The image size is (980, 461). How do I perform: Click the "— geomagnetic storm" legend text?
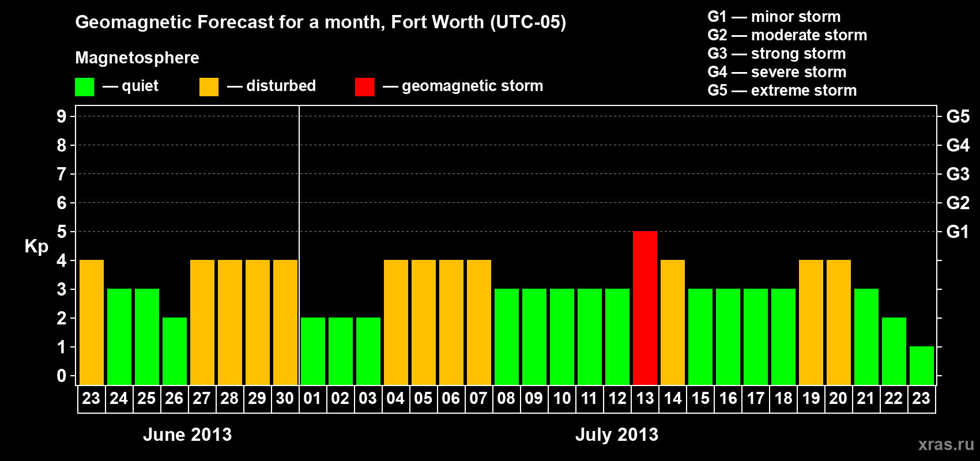(x=463, y=86)
